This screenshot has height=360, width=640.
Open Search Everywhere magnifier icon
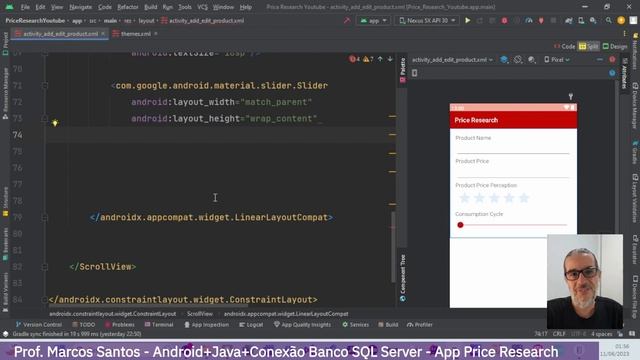click(609, 20)
